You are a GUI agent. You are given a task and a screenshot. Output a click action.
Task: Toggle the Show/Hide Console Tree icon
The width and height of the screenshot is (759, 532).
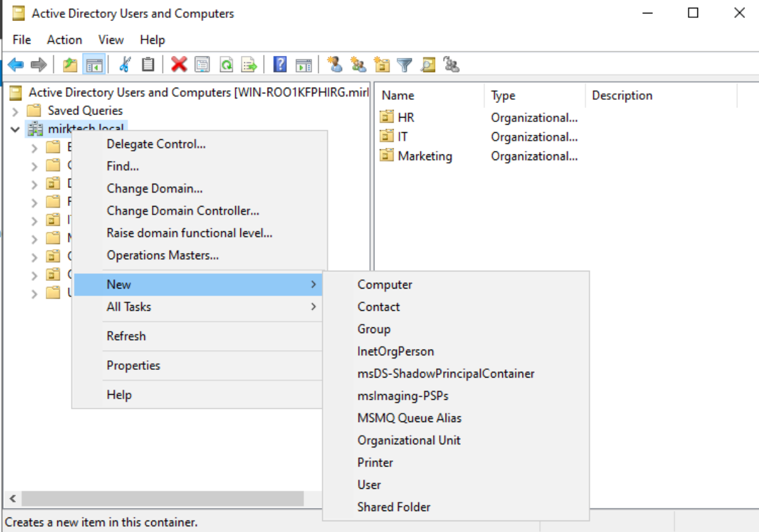tap(94, 64)
